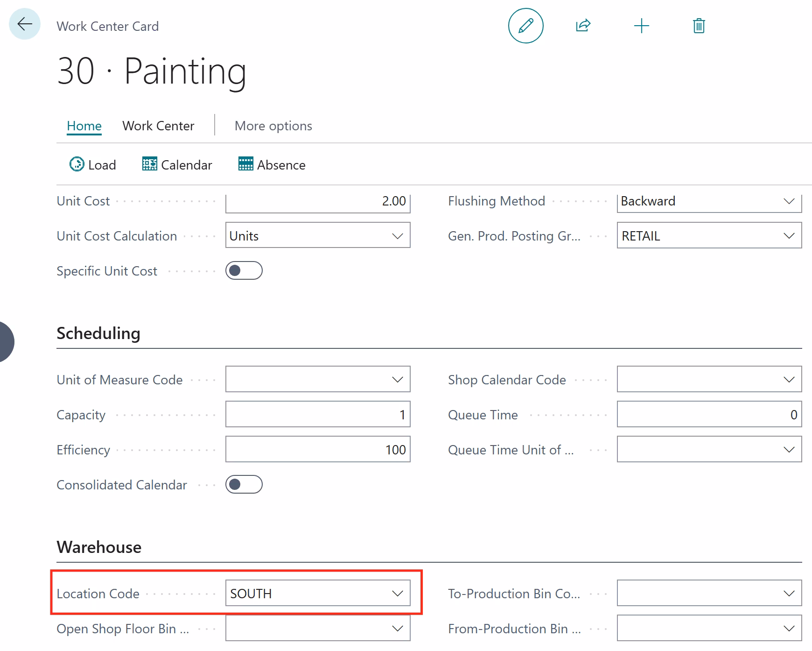Click the Capacity input field
812x651 pixels.
click(x=317, y=415)
